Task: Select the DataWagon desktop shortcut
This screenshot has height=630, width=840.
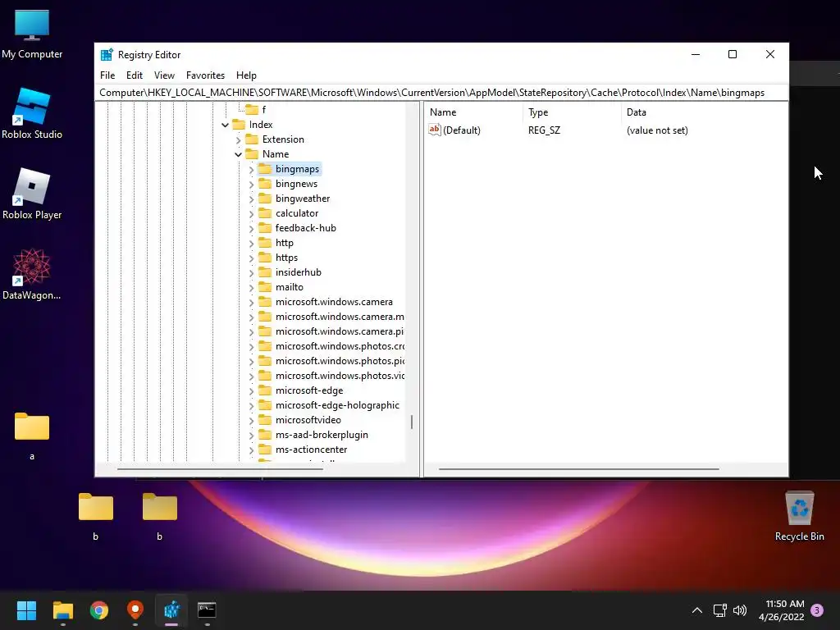Action: pos(32,274)
